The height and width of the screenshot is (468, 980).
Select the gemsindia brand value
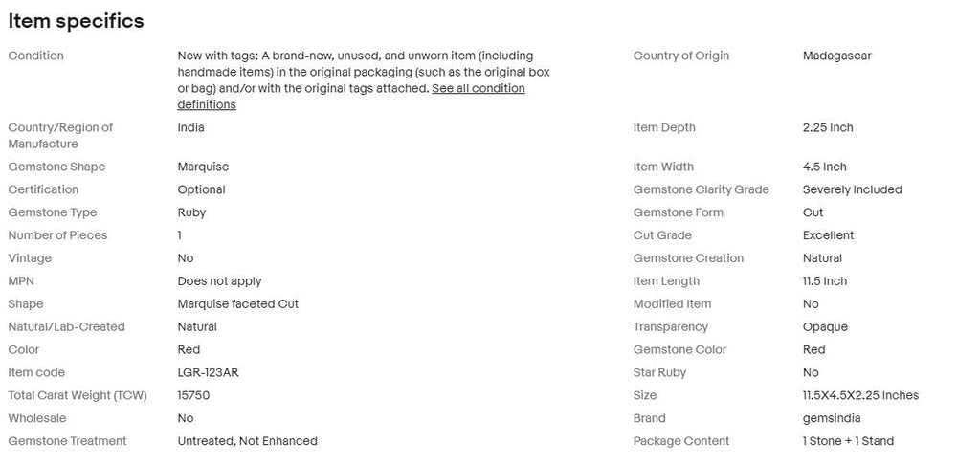click(x=832, y=418)
